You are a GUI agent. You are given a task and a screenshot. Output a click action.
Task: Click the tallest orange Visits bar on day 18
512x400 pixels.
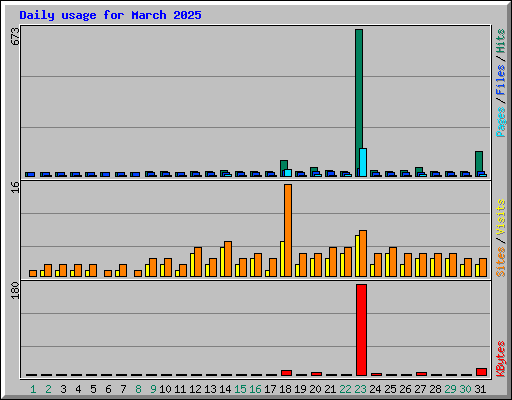tap(288, 230)
